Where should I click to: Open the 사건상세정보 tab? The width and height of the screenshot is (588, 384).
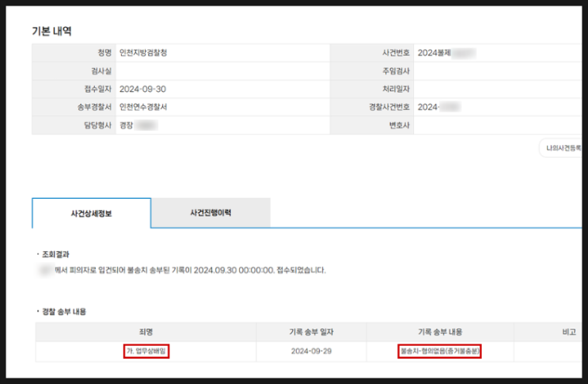(92, 213)
